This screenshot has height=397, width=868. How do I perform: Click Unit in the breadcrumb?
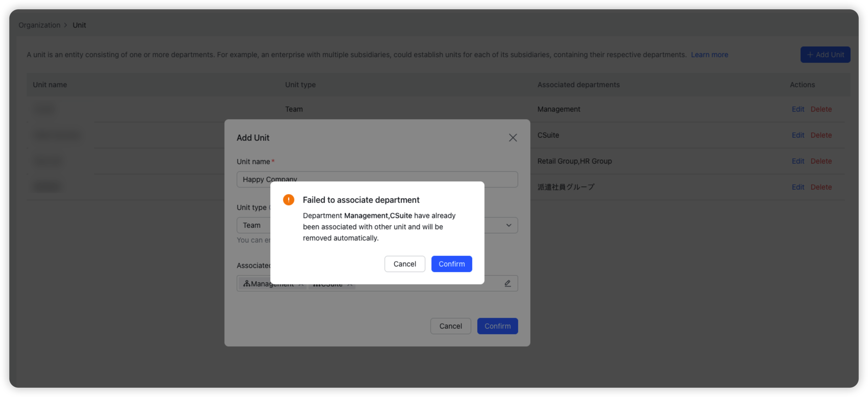[79, 25]
